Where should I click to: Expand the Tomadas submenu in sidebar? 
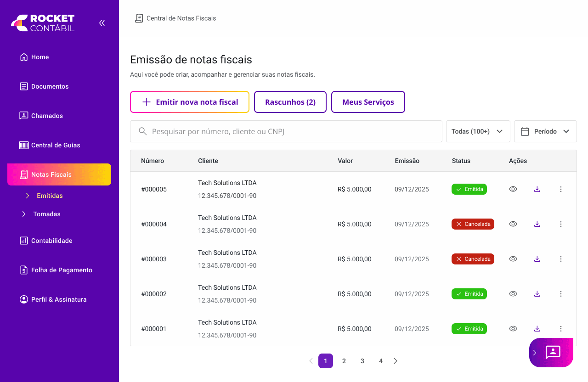click(x=41, y=214)
